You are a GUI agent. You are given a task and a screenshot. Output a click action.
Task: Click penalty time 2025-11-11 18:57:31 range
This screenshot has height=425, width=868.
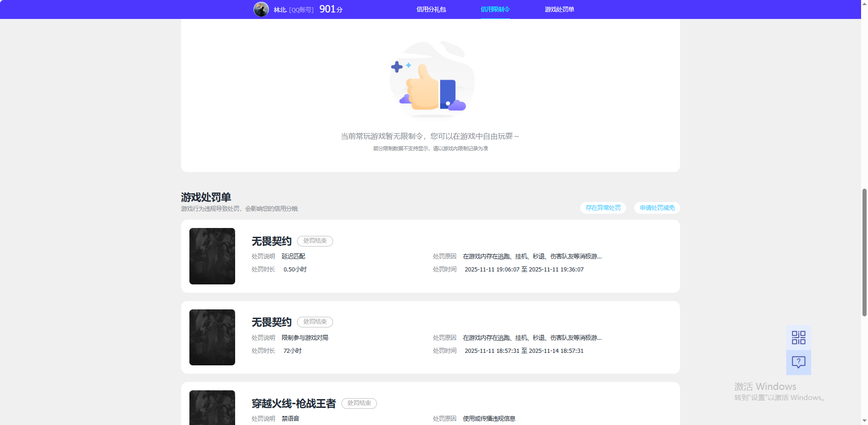524,351
